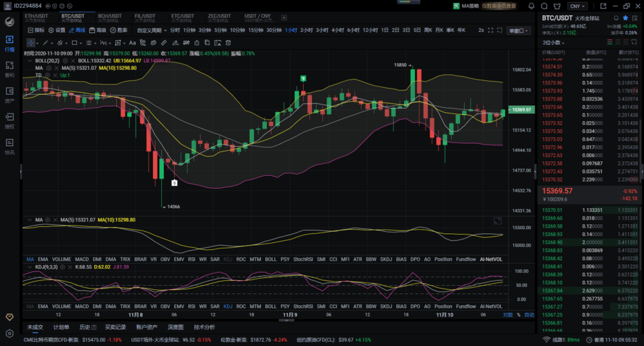This screenshot has height=346, width=644.
Task: Open the 2位小数 decimal precision dropdown
Action: [553, 43]
